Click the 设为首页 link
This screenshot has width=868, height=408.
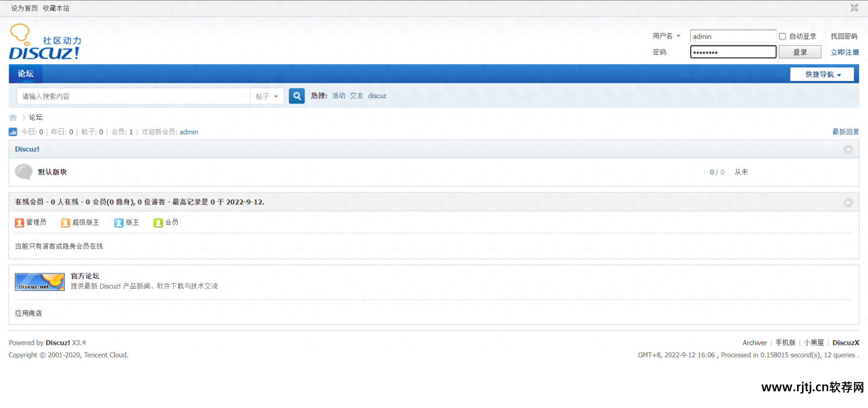click(24, 8)
